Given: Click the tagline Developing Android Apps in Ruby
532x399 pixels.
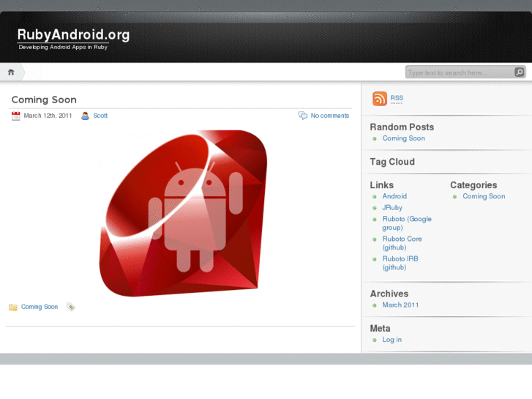Looking at the screenshot, I should point(63,47).
